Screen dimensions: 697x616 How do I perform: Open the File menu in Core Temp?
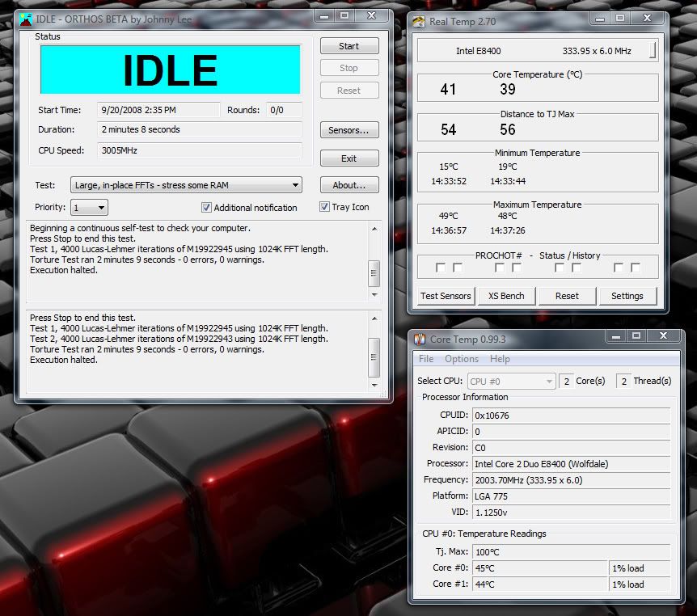pos(426,359)
